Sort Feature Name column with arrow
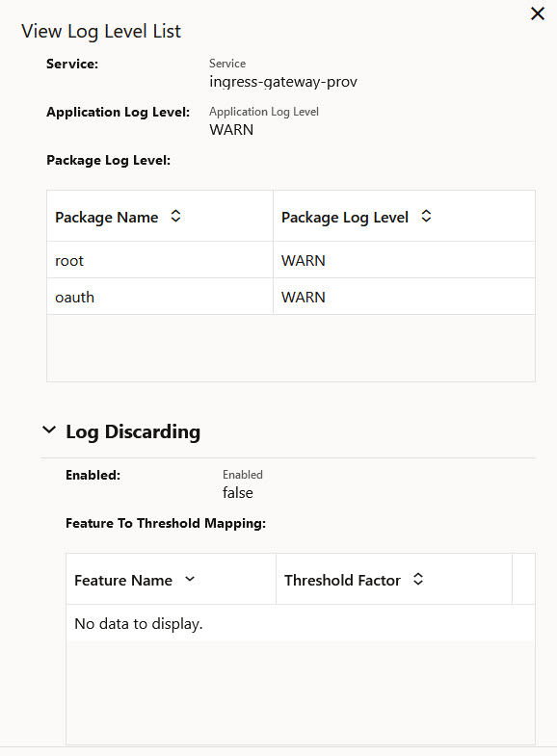Screen dimensions: 557x756 190,579
